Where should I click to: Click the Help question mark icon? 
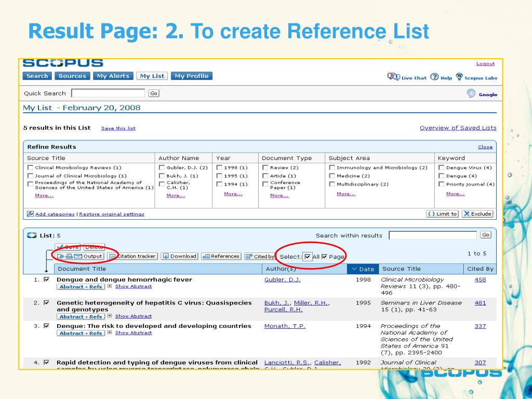tap(434, 77)
